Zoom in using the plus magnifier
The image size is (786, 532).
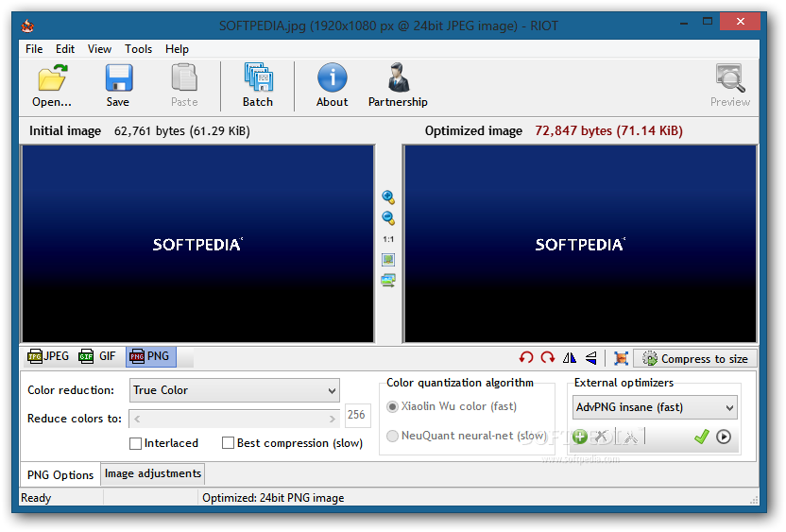[x=388, y=197]
